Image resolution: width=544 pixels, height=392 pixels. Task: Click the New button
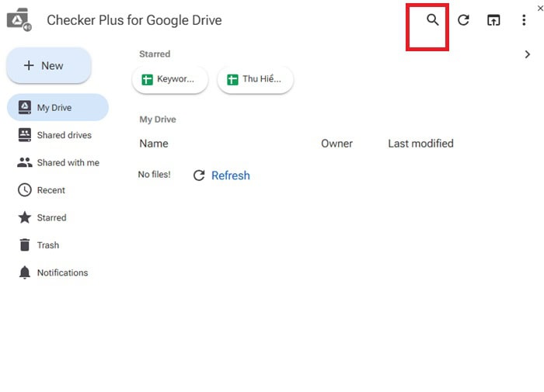(x=49, y=65)
